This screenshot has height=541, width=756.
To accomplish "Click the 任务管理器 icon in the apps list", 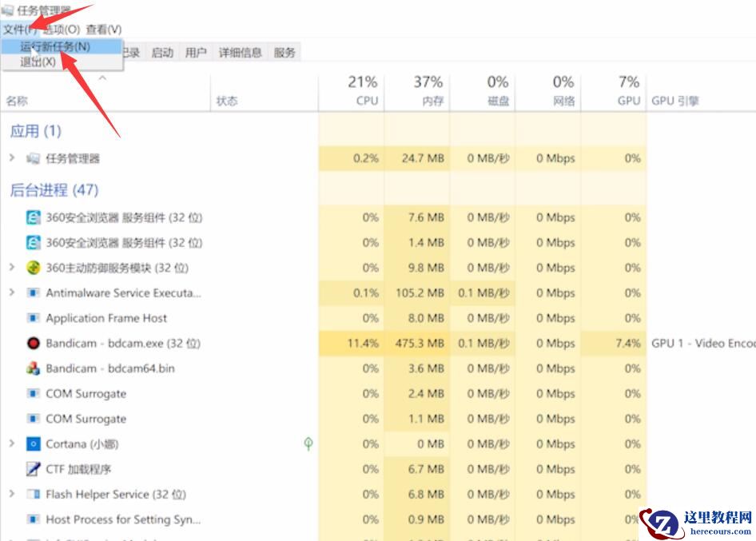I will pyautogui.click(x=34, y=158).
